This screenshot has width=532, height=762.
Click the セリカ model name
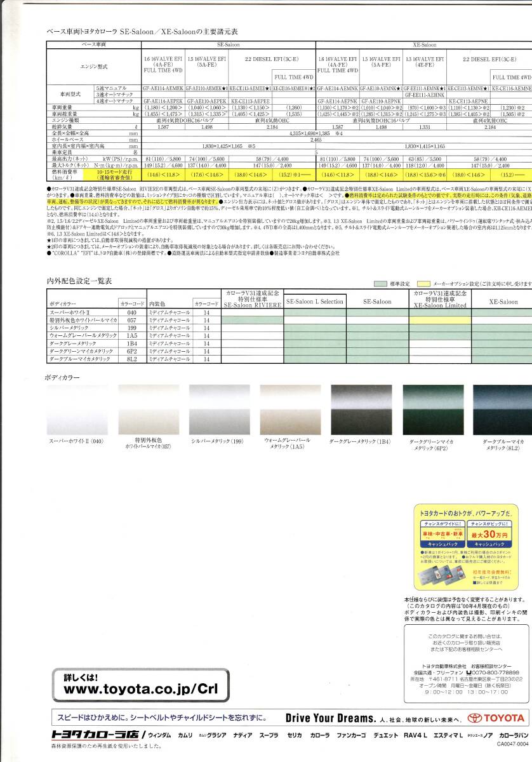295,735
